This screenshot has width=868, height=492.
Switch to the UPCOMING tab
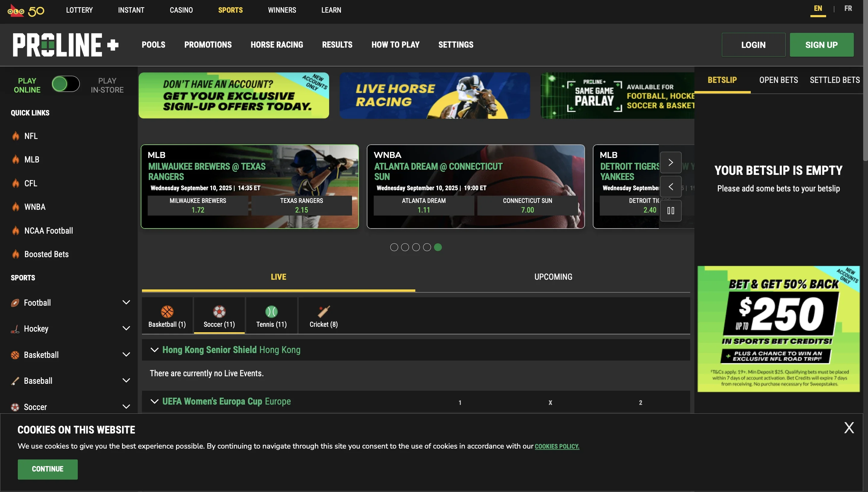point(553,276)
